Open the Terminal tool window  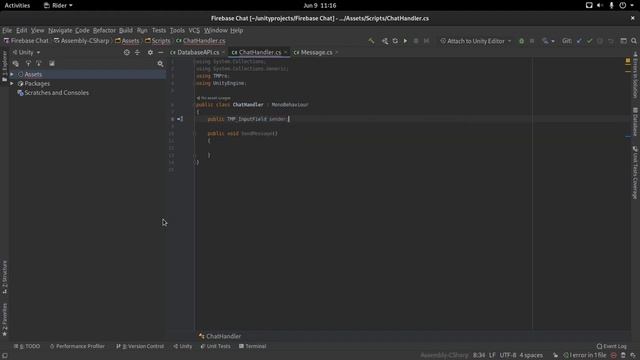252,346
